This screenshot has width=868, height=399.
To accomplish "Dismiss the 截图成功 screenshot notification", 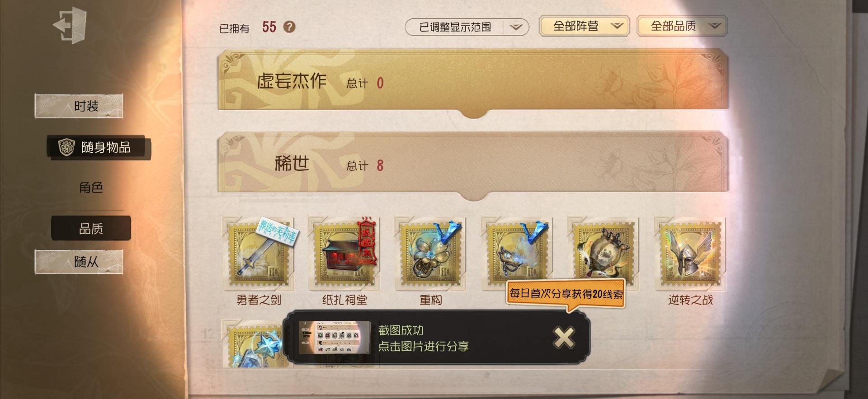I will (x=564, y=337).
